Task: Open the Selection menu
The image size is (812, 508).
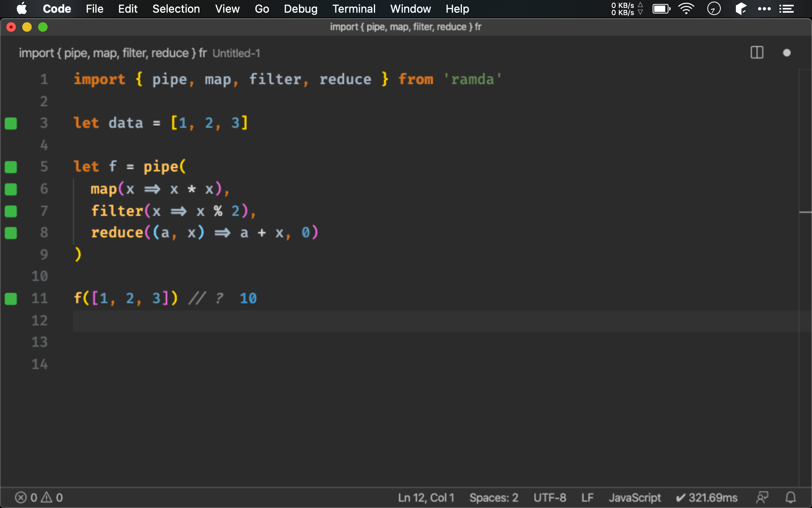Action: click(x=176, y=9)
